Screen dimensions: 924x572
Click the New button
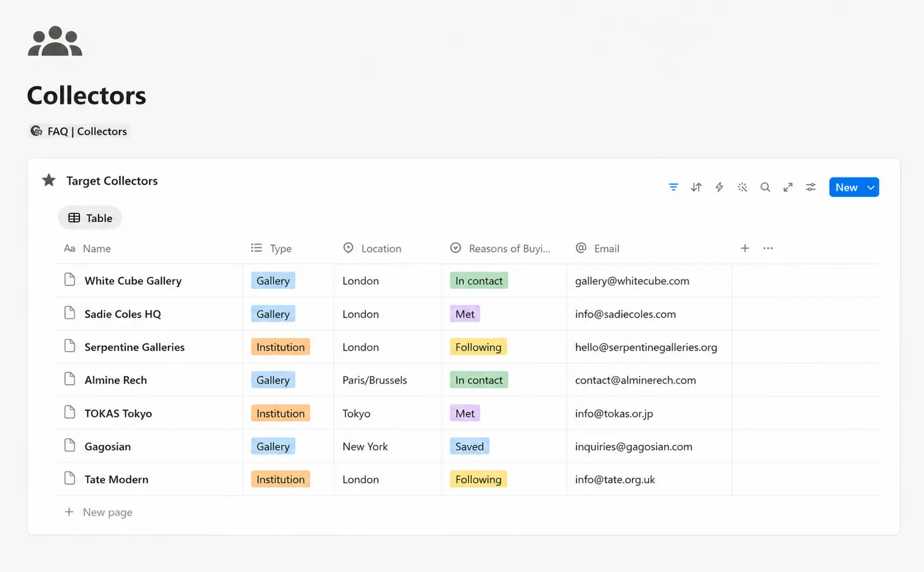(846, 187)
